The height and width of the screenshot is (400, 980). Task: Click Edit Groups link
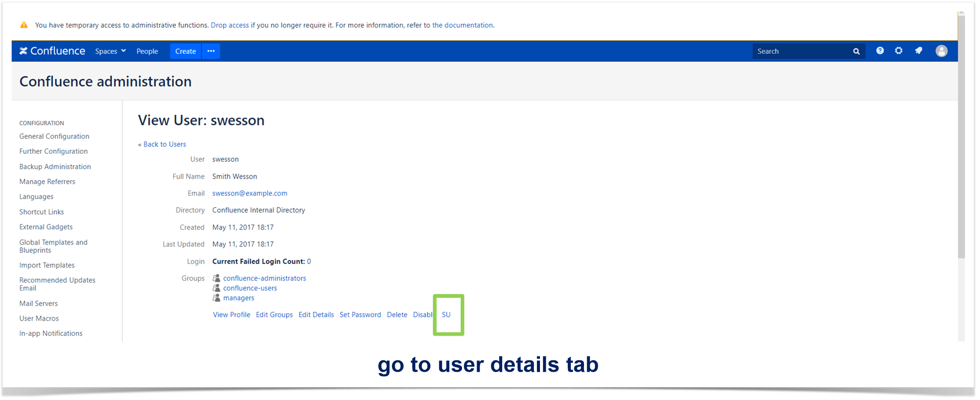point(274,315)
